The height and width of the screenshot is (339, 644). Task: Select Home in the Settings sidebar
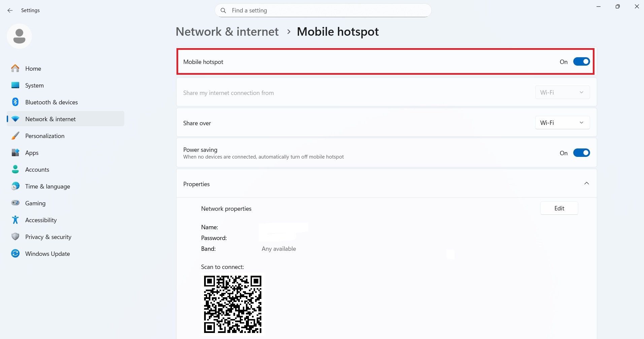[33, 68]
